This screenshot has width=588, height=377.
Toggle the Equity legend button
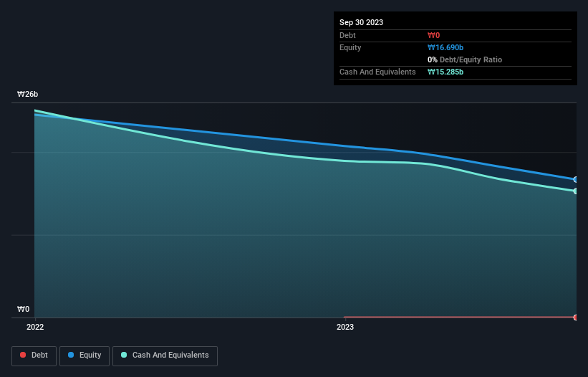click(85, 355)
